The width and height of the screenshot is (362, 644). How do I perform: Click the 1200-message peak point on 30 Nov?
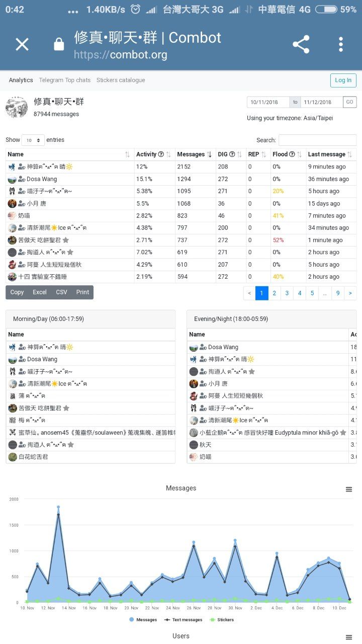click(235, 541)
